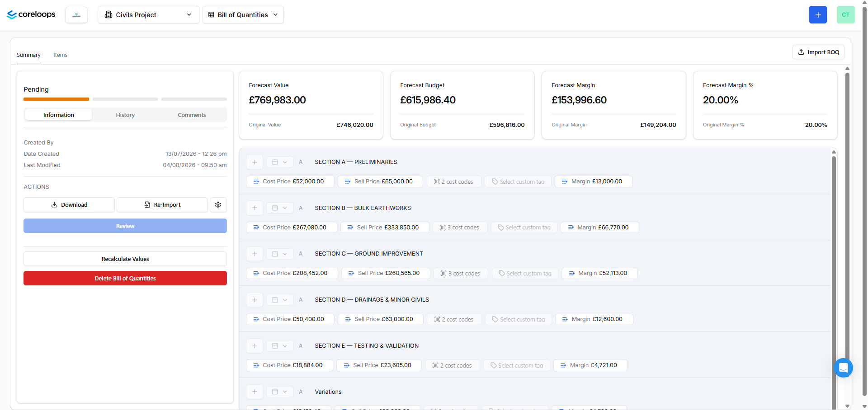Viewport: 868px width, 410px height.
Task: Select custom tag for Section B Bulk Earthworks
Action: point(524,228)
